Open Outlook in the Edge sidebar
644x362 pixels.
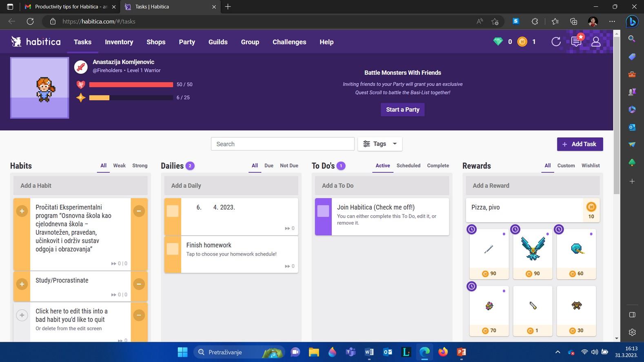[632, 127]
